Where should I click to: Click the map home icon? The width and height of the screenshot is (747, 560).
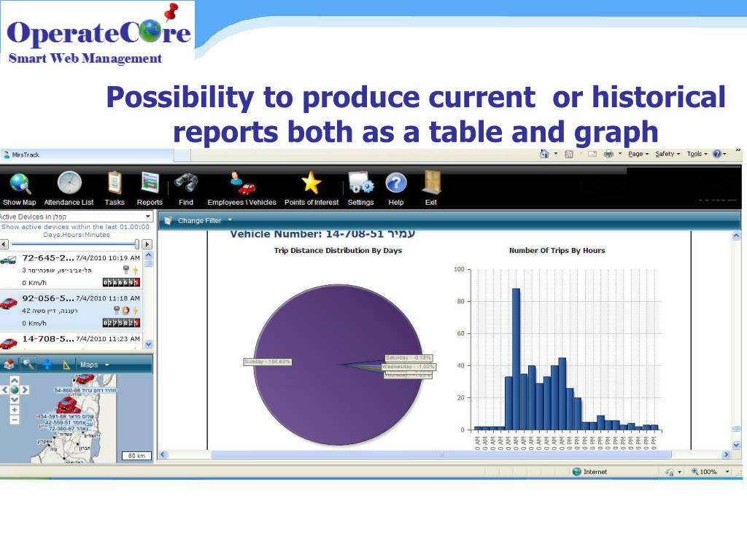point(9,365)
